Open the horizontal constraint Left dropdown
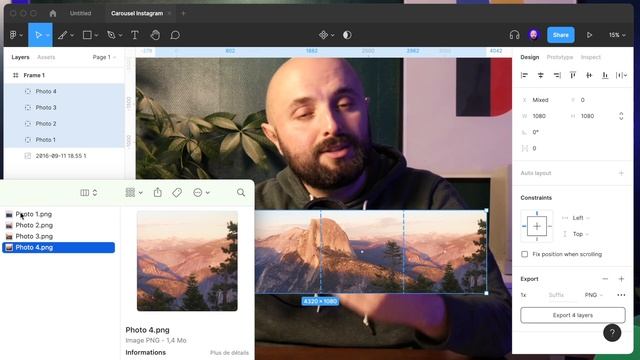640x360 pixels. click(581, 218)
